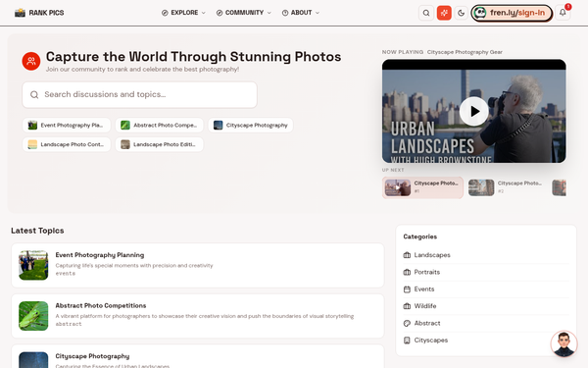The image size is (588, 368).
Task: Open the ABOUT menu
Action: (x=301, y=13)
